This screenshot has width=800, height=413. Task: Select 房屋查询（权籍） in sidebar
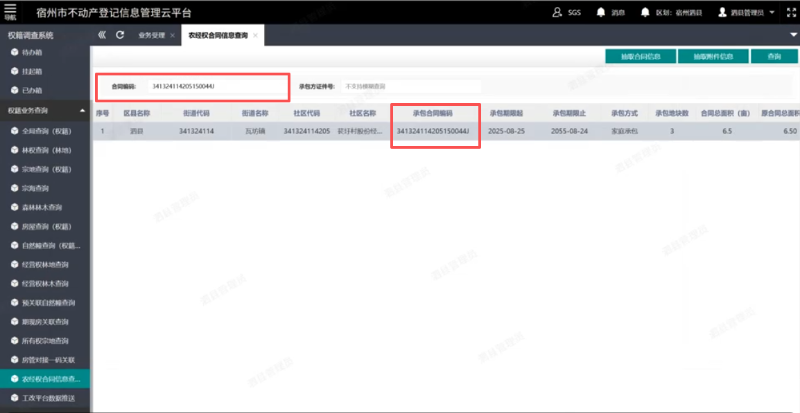point(46,226)
